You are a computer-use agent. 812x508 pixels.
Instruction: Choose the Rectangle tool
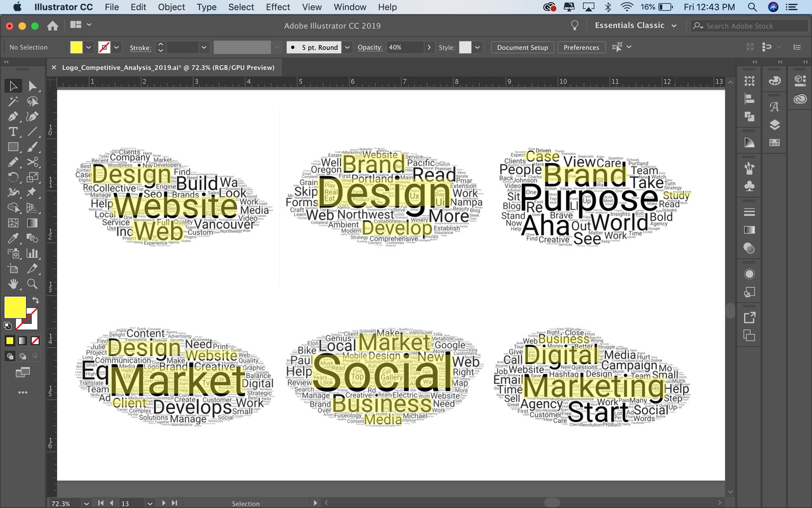coord(13,147)
